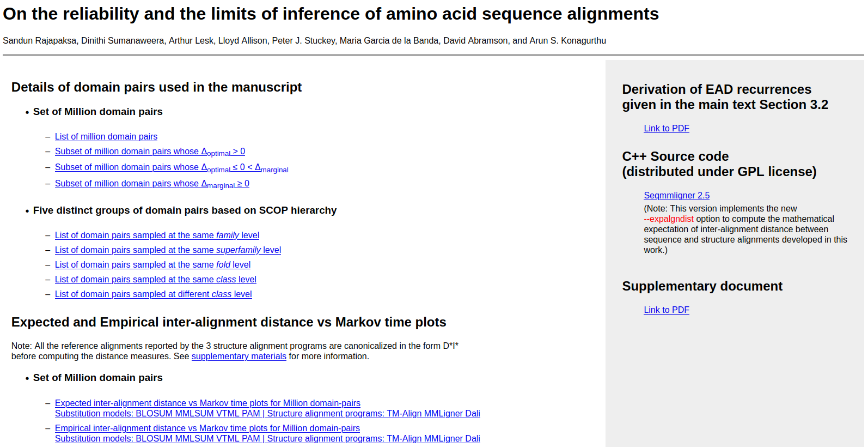This screenshot has height=447, width=868.
Task: Open the subset link for Δmarginal ≥ 0
Action: click(152, 184)
